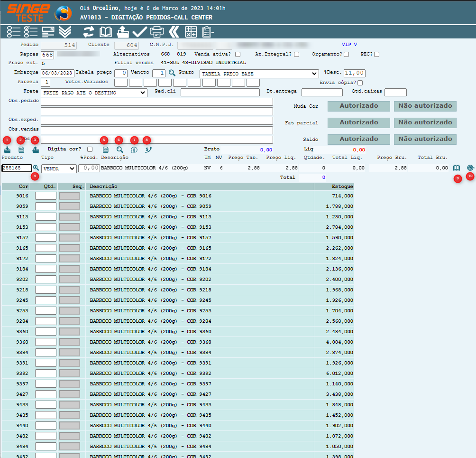This screenshot has height=458, width=476.
Task: Click the refresh arrows toolbar icon
Action: (x=89, y=32)
